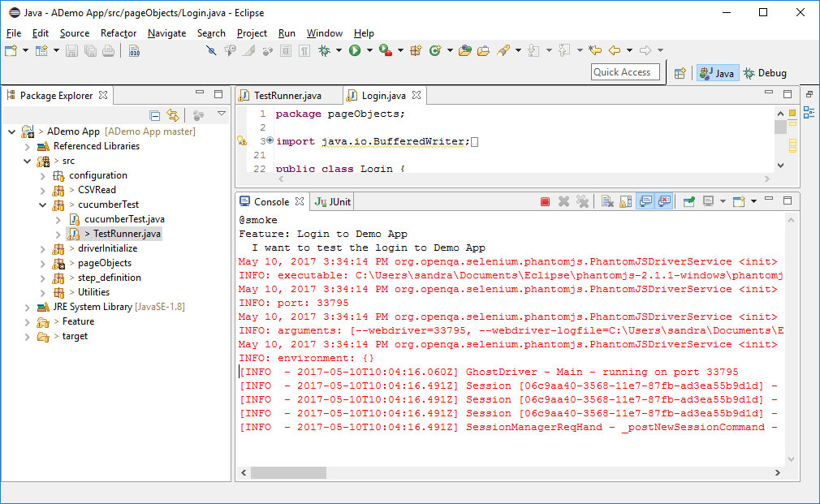820x504 pixels.
Task: Click the Save All toolbar icon
Action: coord(90,50)
